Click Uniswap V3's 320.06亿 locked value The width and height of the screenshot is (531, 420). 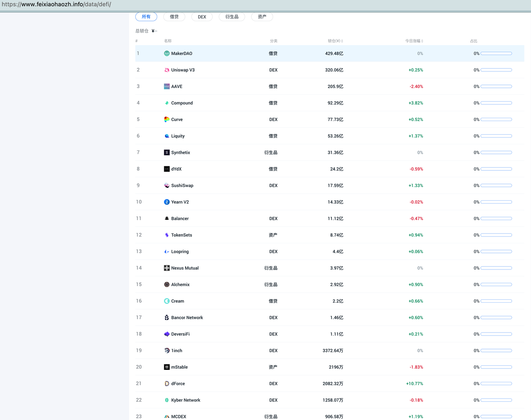click(x=334, y=70)
